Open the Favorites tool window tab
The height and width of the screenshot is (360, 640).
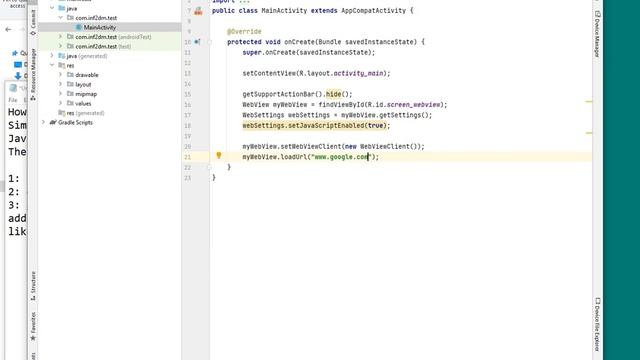(x=33, y=327)
